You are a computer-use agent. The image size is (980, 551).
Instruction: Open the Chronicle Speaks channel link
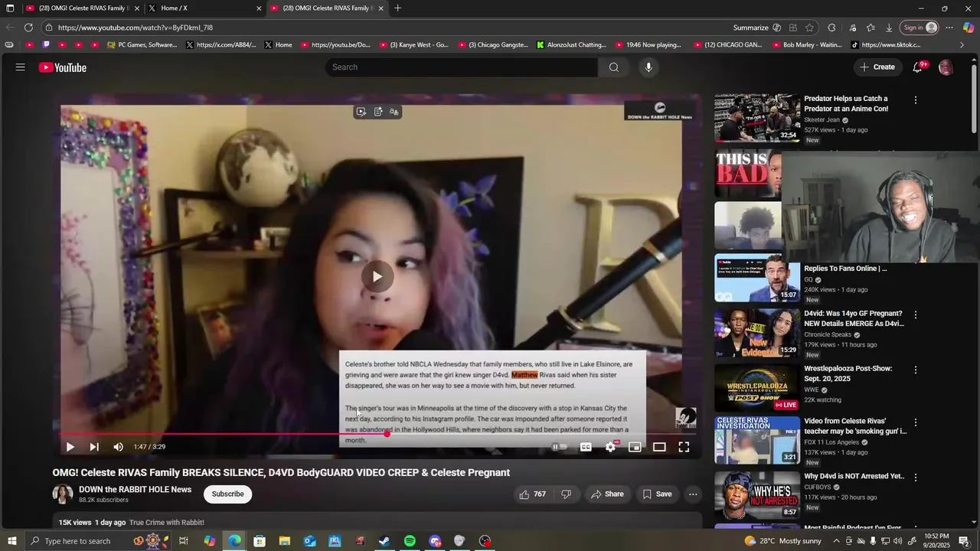pos(828,334)
